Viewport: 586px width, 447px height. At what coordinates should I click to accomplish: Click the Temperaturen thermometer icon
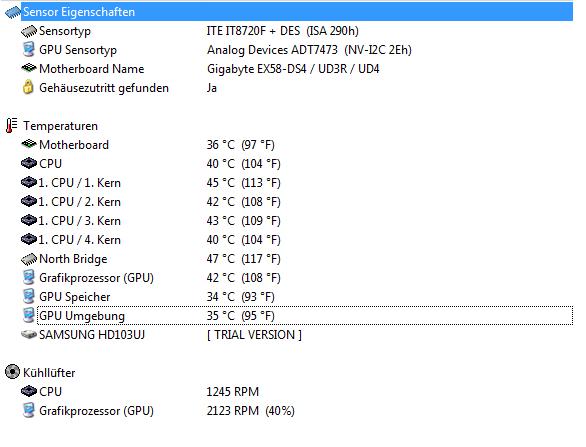12,125
